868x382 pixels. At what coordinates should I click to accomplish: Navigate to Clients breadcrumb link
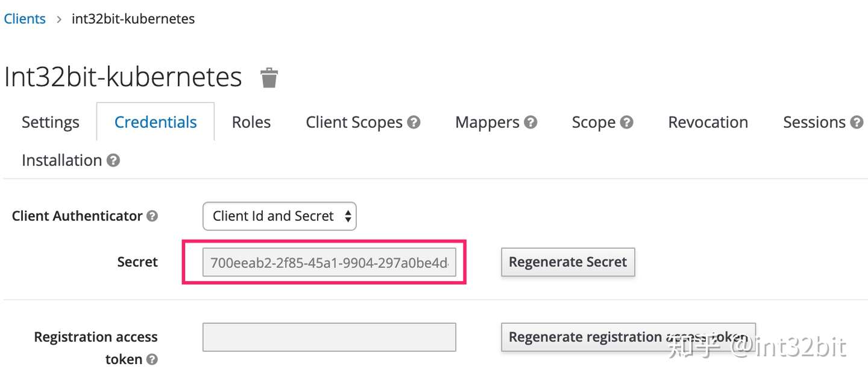coord(25,19)
